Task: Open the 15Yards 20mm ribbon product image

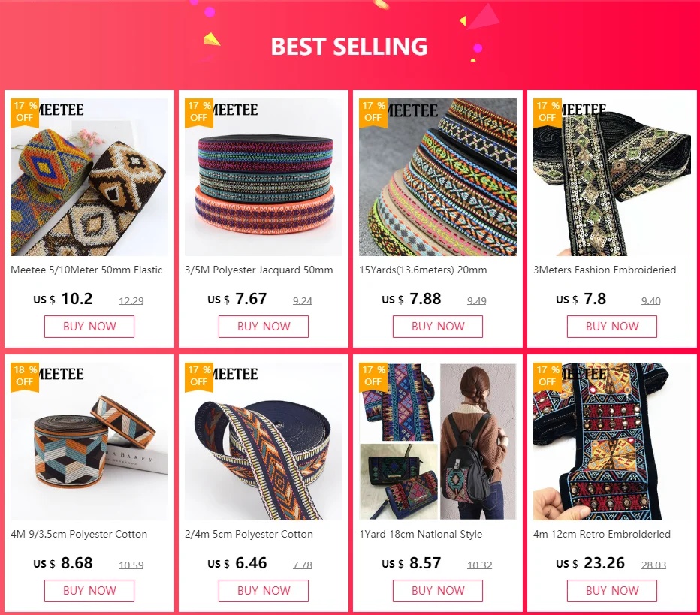Action: point(438,176)
